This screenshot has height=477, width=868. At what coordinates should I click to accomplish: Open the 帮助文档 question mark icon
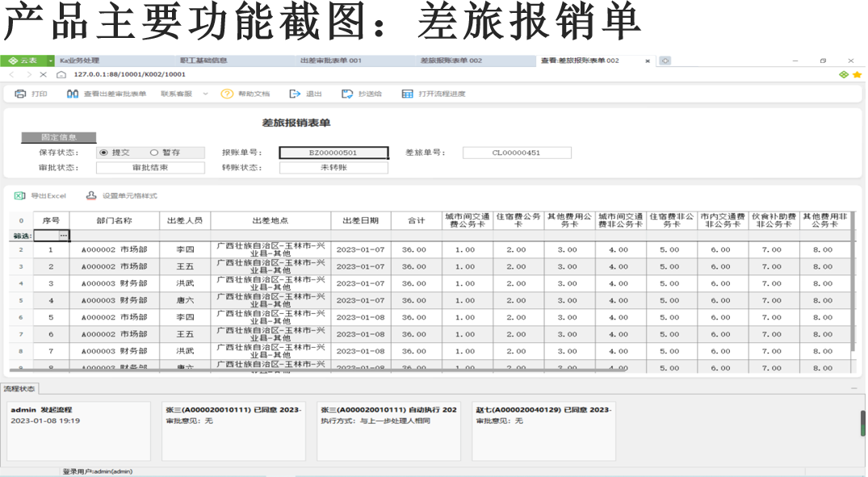(x=227, y=94)
